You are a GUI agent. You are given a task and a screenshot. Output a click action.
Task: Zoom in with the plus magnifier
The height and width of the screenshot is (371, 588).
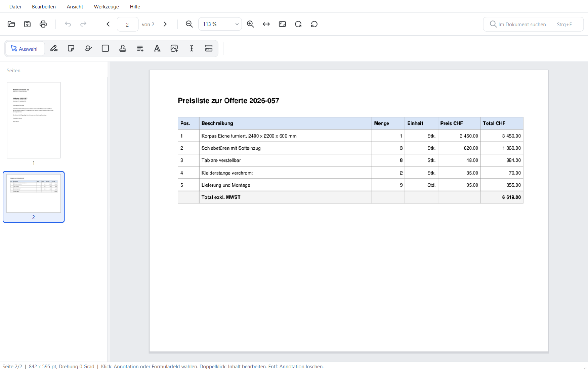click(x=250, y=24)
